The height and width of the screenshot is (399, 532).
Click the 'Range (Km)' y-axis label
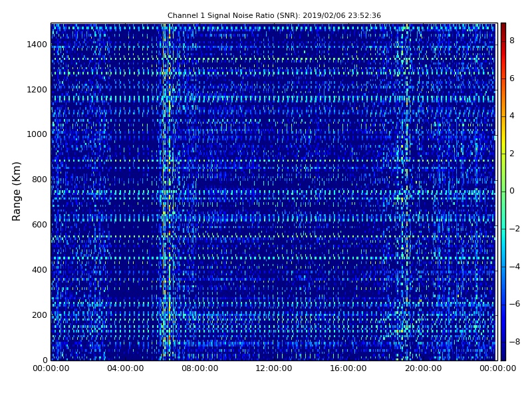tap(16, 192)
